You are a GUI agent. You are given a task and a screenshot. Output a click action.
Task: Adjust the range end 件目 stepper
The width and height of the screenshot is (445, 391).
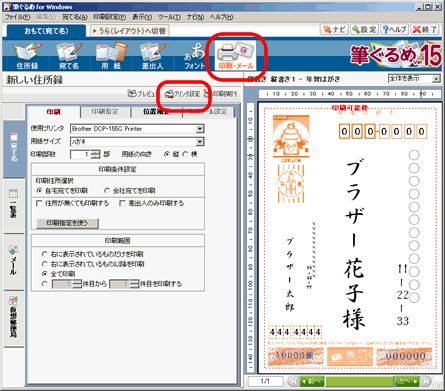[134, 284]
